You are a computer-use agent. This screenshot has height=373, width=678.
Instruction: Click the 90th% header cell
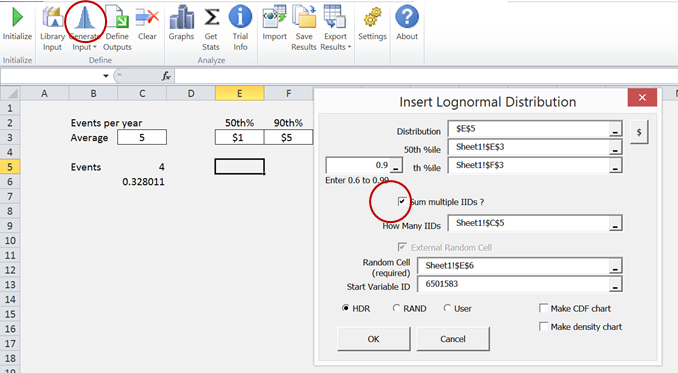[288, 123]
